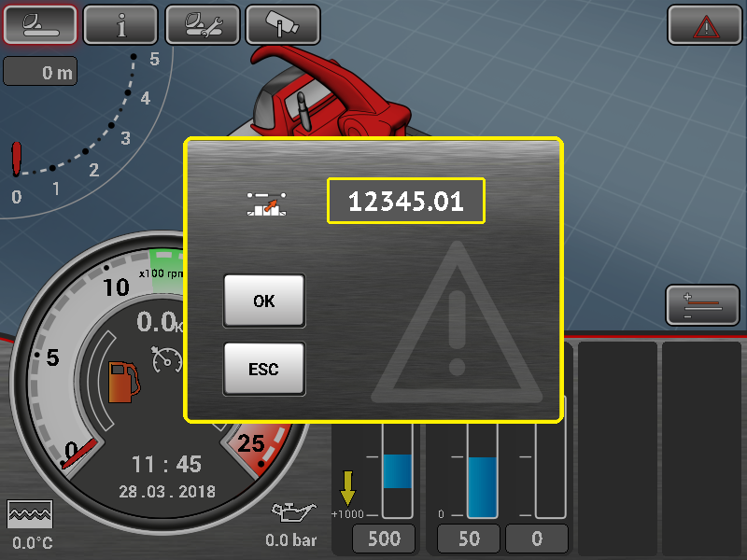
Task: Click the 0 m distance display
Action: 40,73
